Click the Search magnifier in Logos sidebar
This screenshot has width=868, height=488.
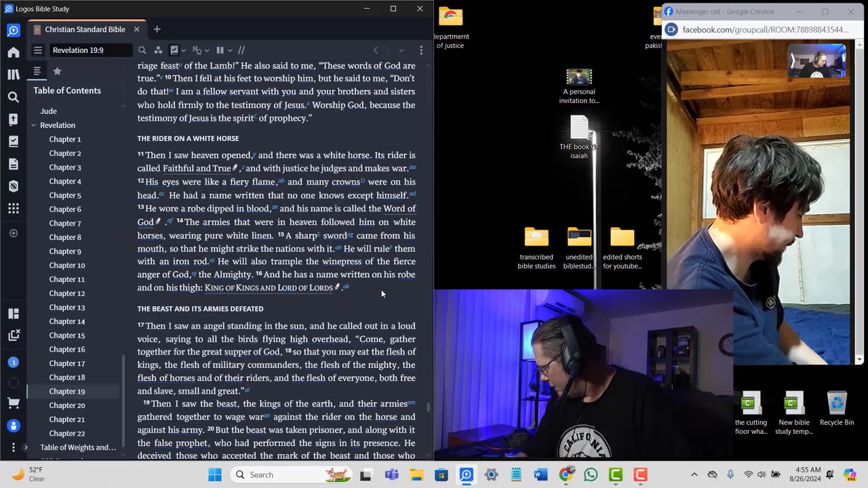point(13,97)
